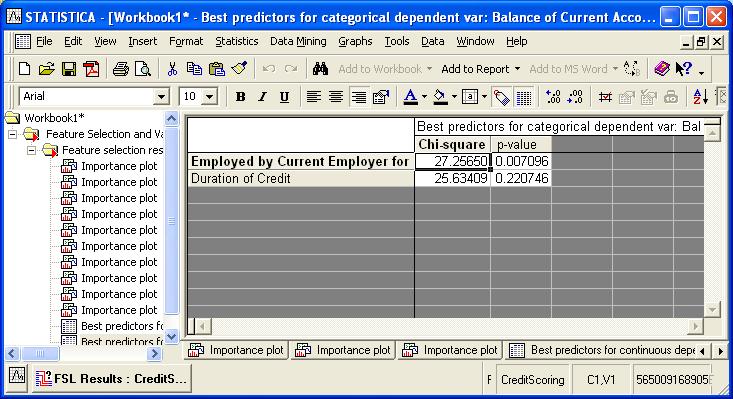Sort ascending A-Z icon
The image size is (733, 399).
(700, 97)
